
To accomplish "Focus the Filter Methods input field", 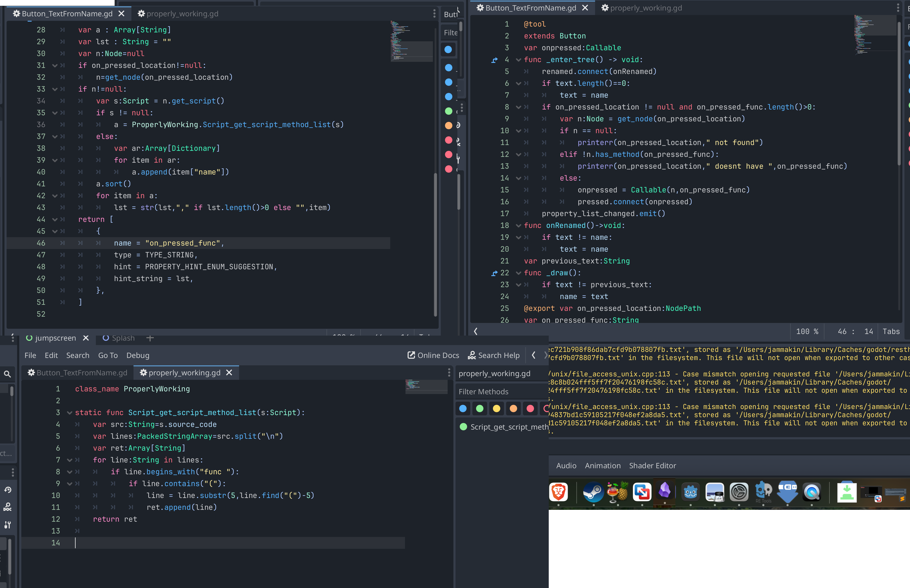I will pyautogui.click(x=503, y=392).
